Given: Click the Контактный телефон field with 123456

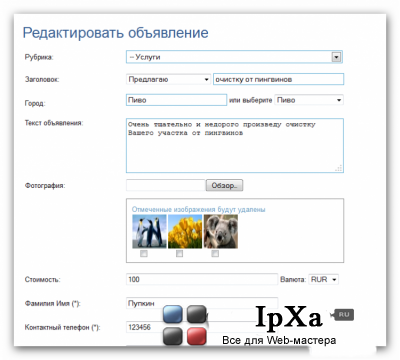Looking at the screenshot, I should point(202,327).
